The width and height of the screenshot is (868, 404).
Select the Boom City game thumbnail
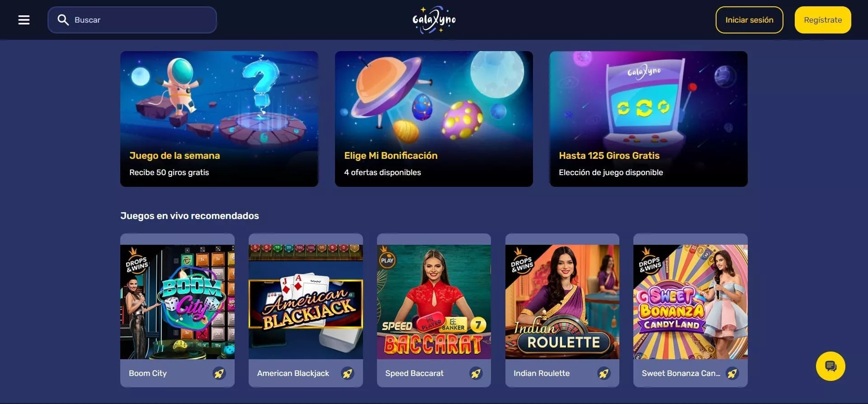177,302
